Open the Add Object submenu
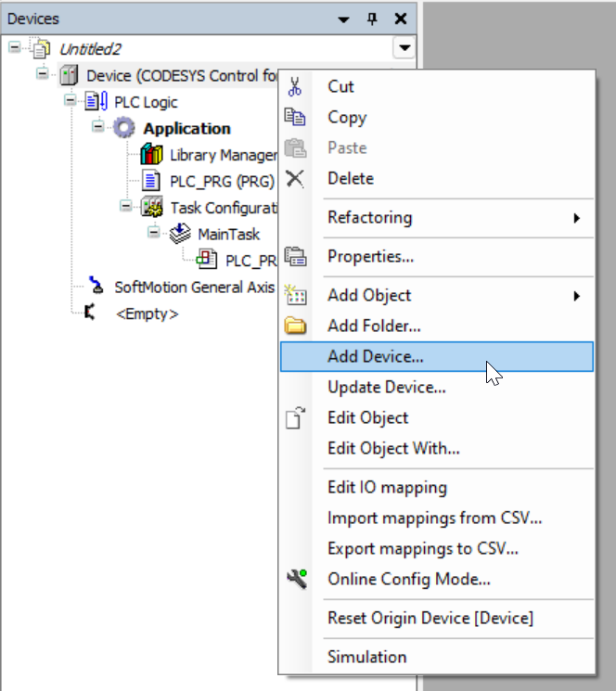 (x=437, y=296)
